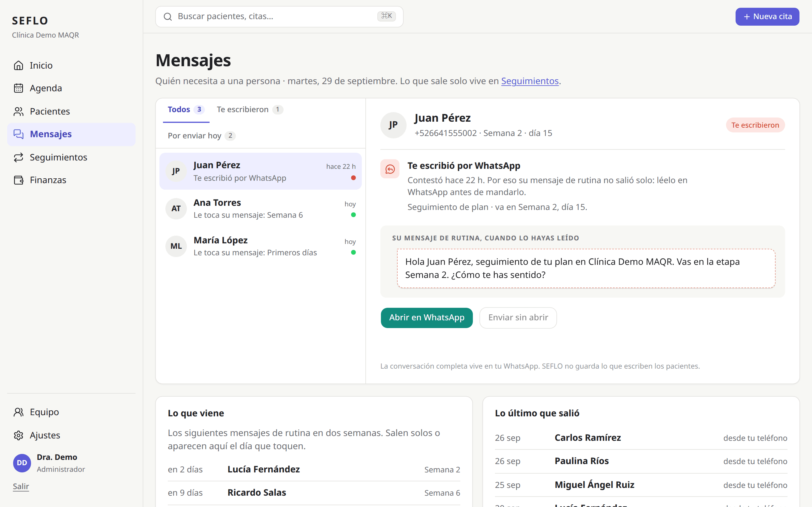Focus the Buscar pacientes search field
This screenshot has height=507, width=812.
coord(279,16)
